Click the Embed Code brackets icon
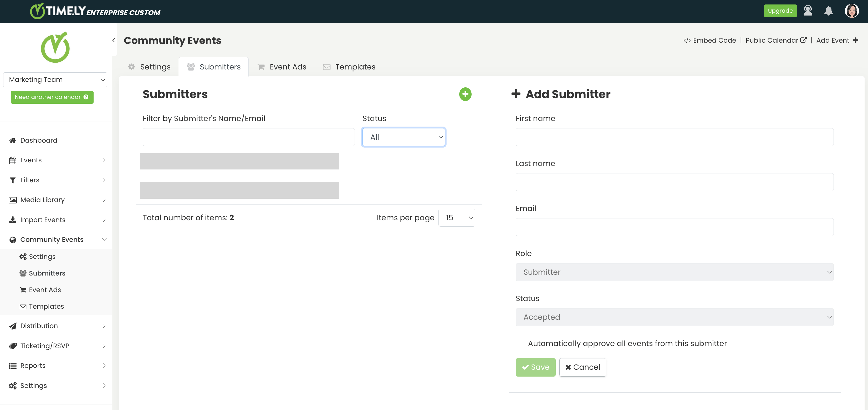Viewport: 868px width, 410px height. click(x=687, y=41)
